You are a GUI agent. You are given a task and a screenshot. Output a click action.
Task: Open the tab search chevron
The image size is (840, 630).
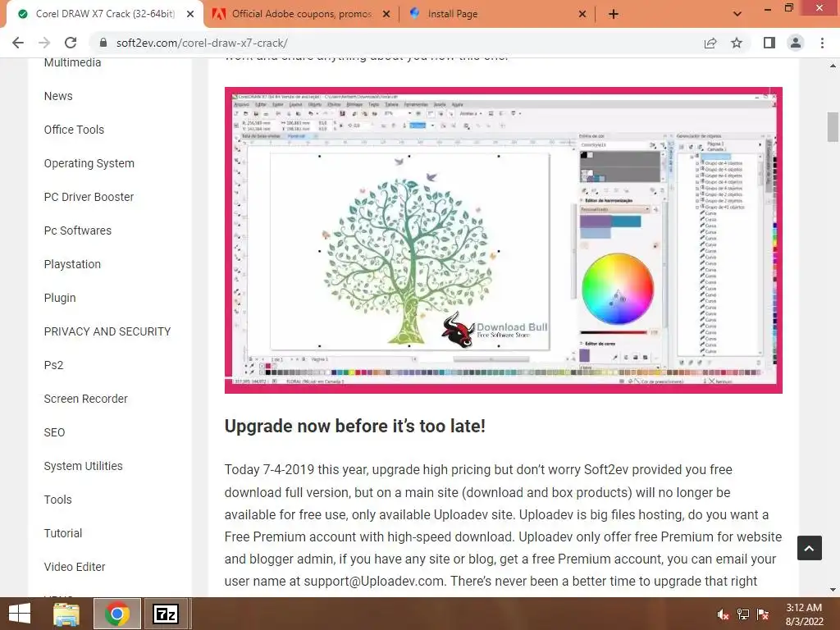737,14
